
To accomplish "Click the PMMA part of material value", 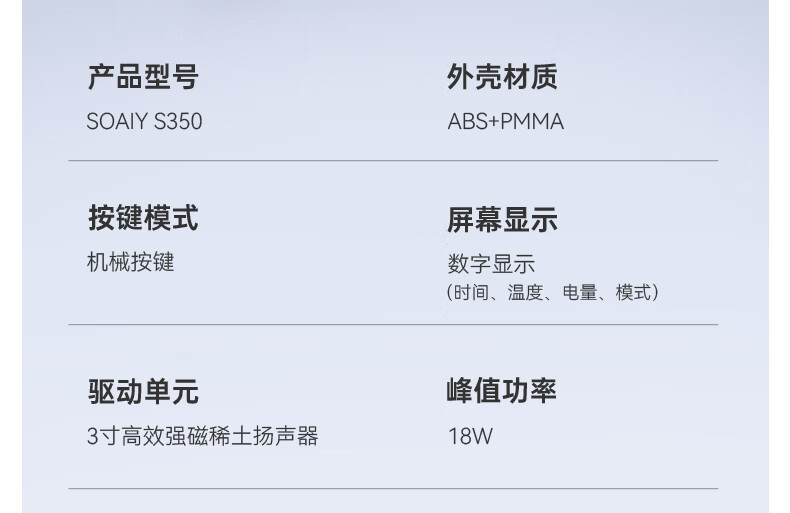I will 532,121.
